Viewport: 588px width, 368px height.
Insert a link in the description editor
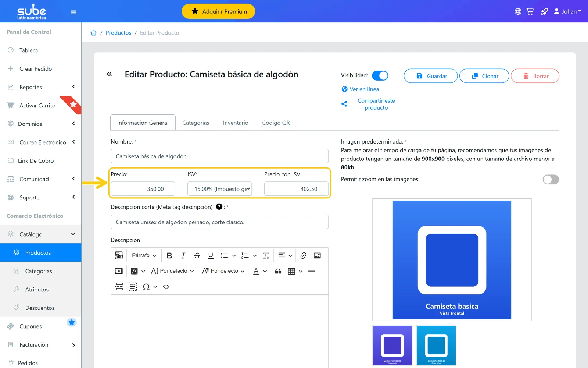pyautogui.click(x=303, y=255)
